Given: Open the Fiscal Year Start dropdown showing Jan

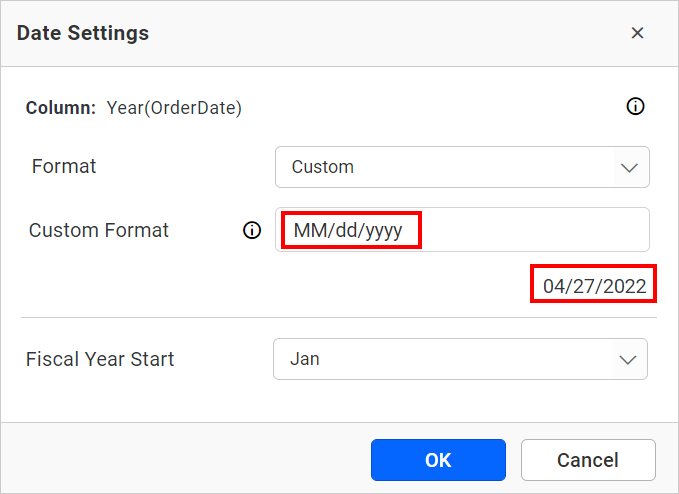Looking at the screenshot, I should tap(459, 359).
